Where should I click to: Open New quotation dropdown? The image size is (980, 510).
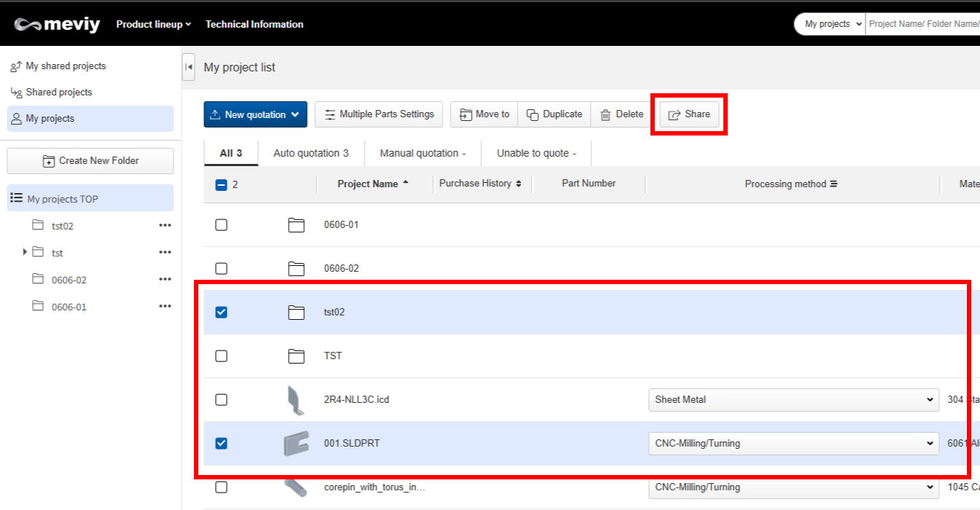255,114
